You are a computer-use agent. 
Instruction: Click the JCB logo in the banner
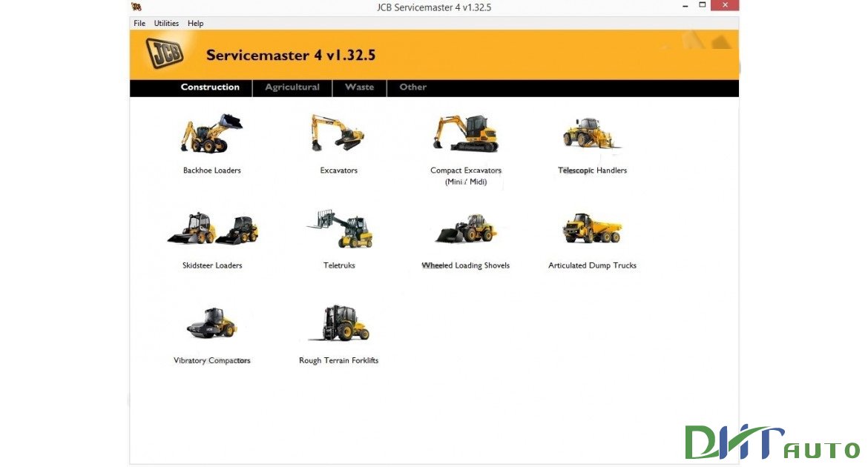(x=165, y=53)
